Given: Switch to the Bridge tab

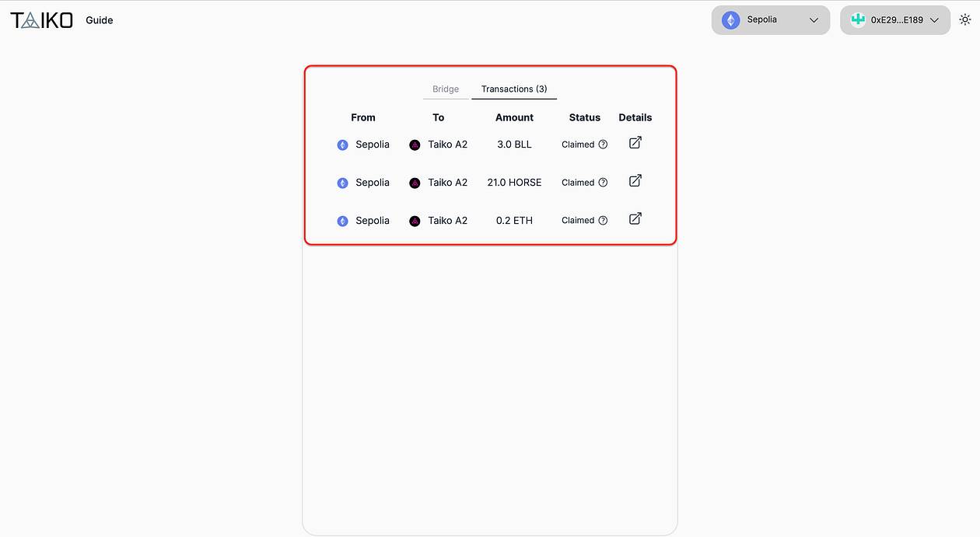Looking at the screenshot, I should pyautogui.click(x=446, y=89).
